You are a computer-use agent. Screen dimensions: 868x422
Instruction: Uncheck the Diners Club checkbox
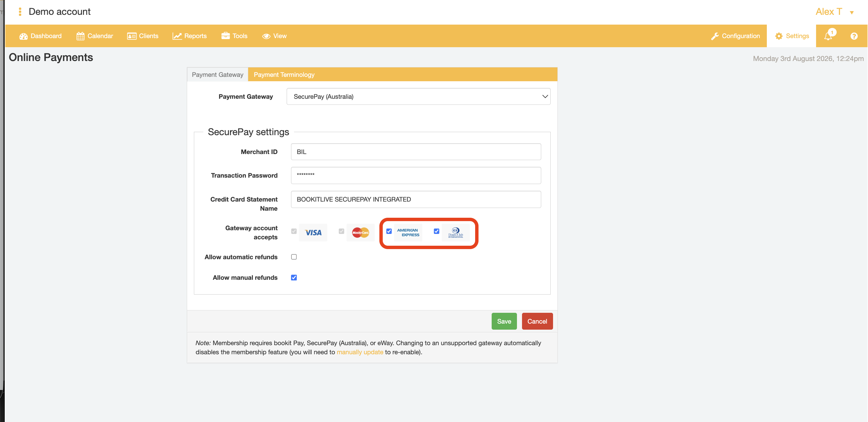[x=436, y=231]
